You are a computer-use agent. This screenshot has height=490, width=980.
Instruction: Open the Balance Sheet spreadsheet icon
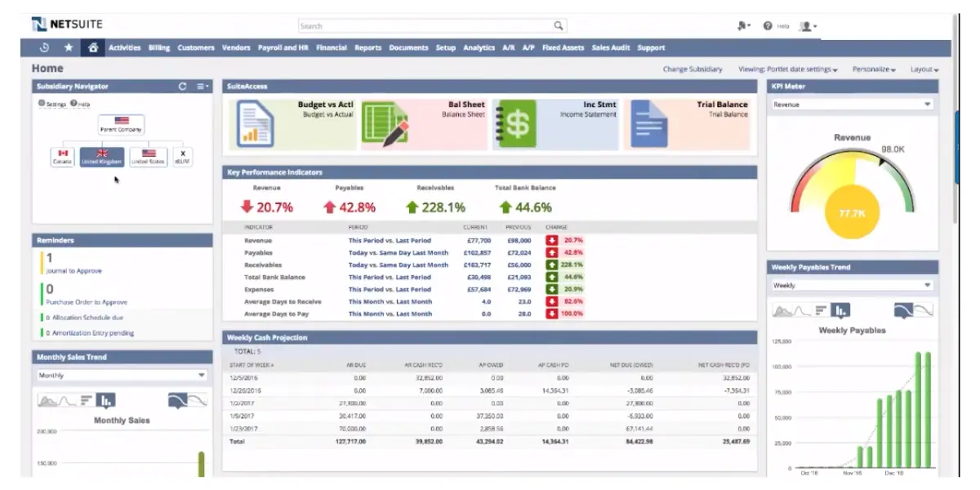pyautogui.click(x=385, y=123)
